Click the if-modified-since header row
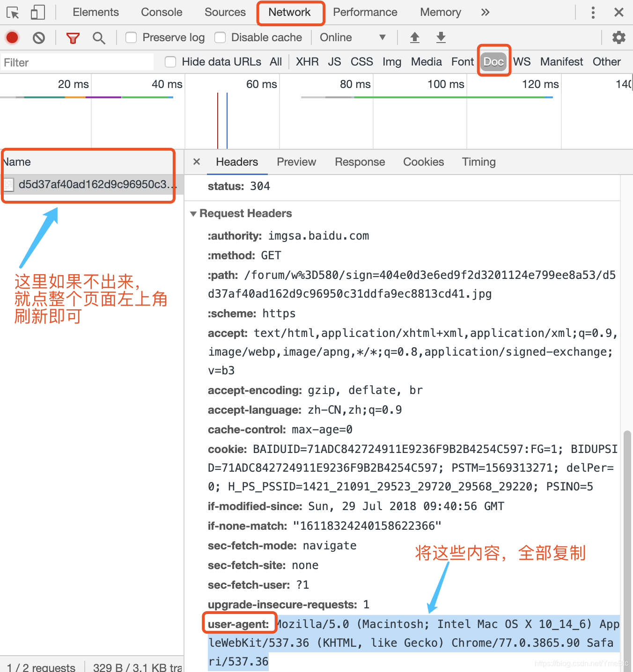 (356, 506)
